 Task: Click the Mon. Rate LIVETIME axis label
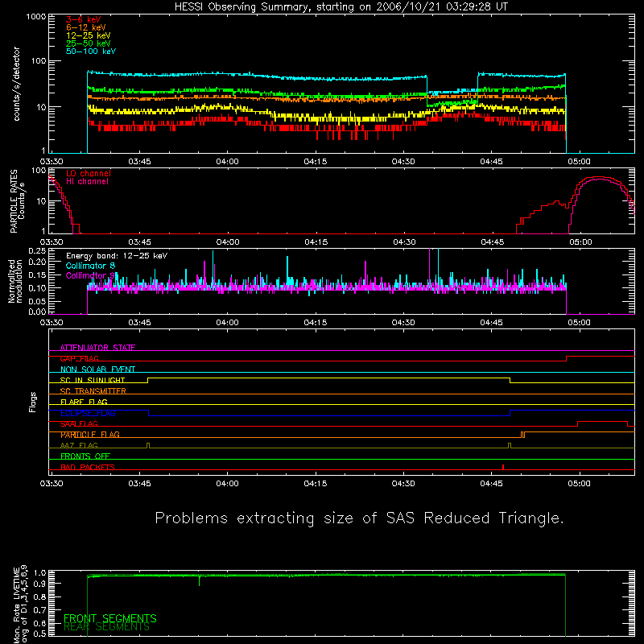pos(19,604)
